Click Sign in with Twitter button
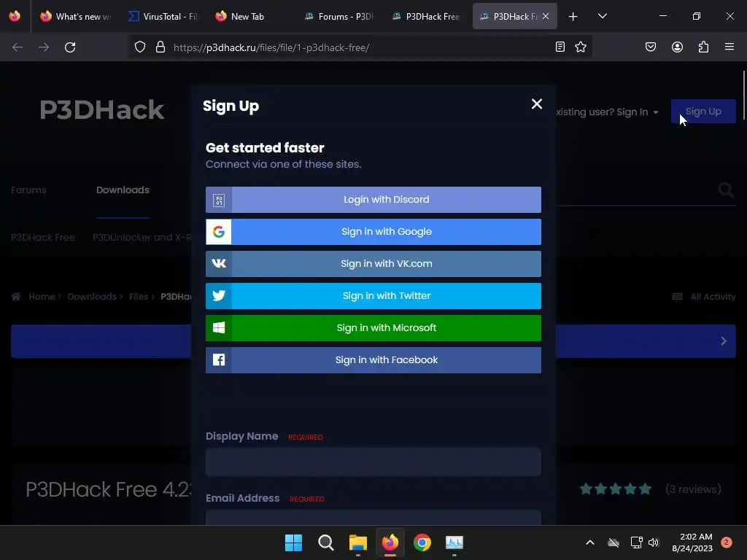The height and width of the screenshot is (560, 747). (373, 296)
